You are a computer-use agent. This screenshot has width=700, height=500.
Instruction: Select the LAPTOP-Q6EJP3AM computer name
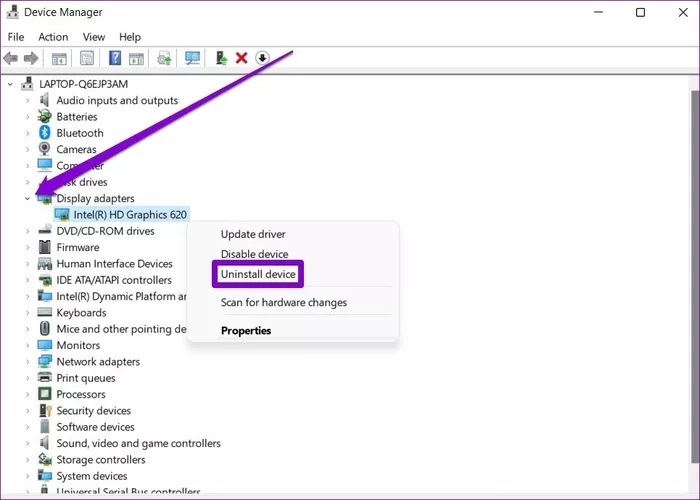click(x=83, y=84)
